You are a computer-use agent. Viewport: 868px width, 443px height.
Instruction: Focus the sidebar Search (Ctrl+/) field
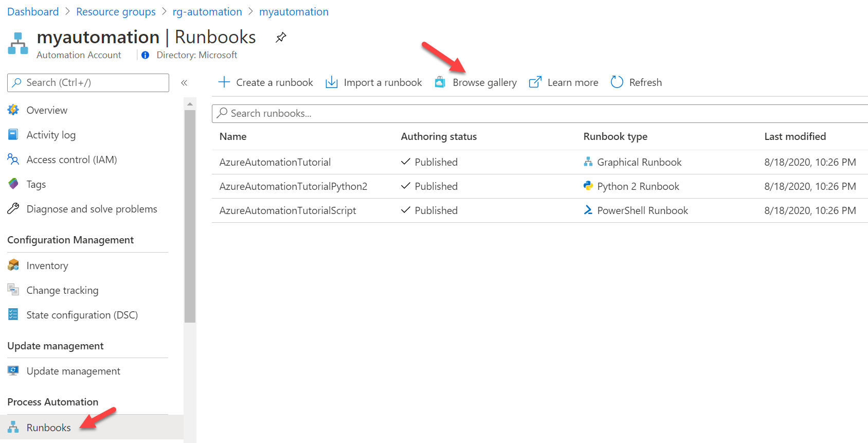(x=88, y=83)
